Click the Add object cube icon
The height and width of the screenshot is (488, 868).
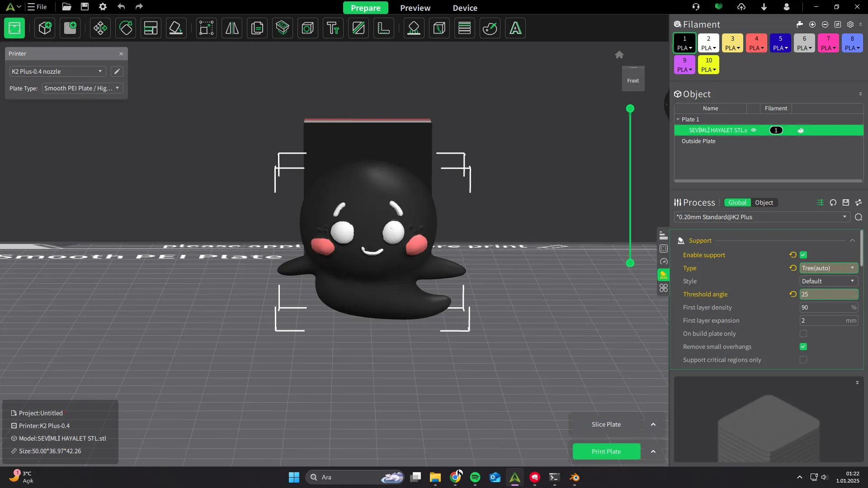(45, 28)
